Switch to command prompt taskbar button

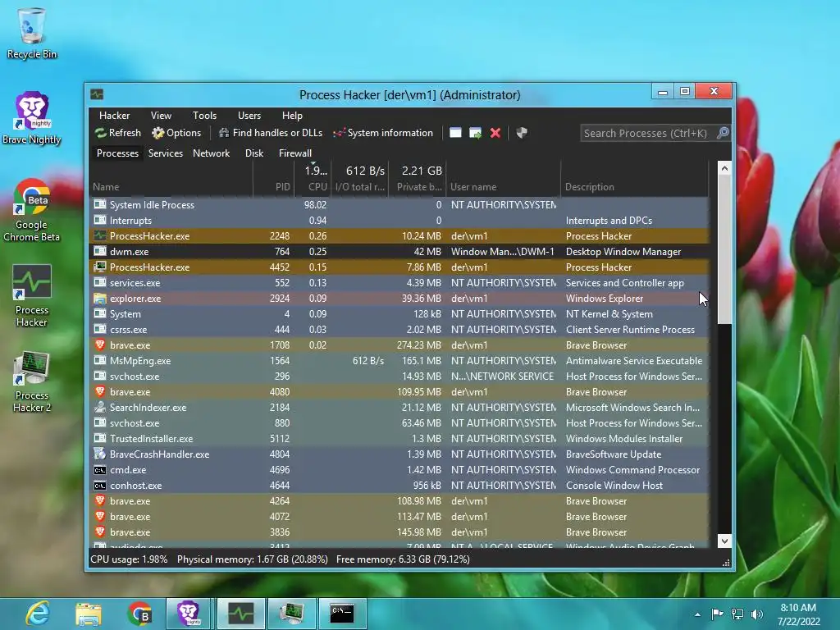coord(342,614)
